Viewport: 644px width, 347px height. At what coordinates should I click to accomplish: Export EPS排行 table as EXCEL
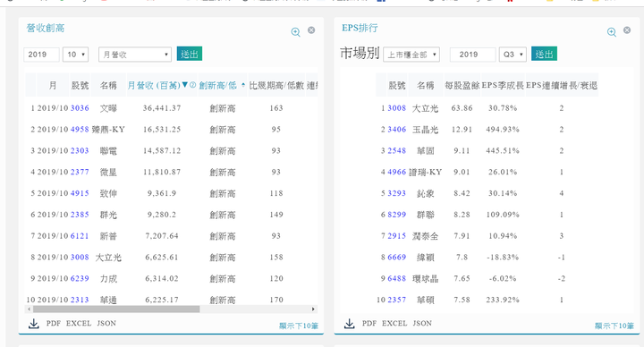click(394, 323)
